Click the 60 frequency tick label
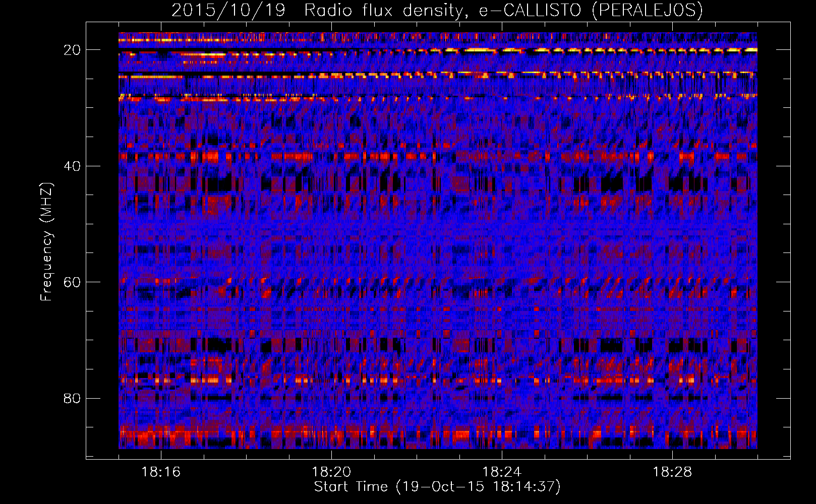Screen dimensions: 816x504 point(72,282)
